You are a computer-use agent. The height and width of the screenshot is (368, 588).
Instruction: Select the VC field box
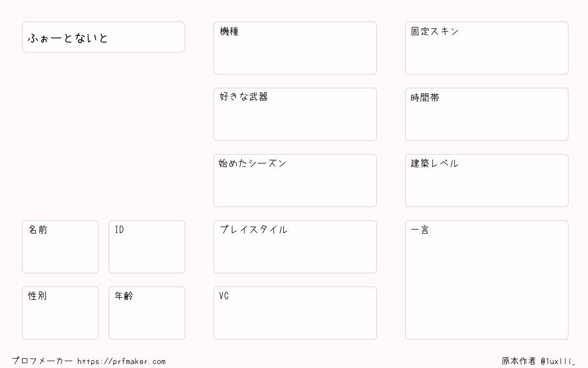(295, 313)
